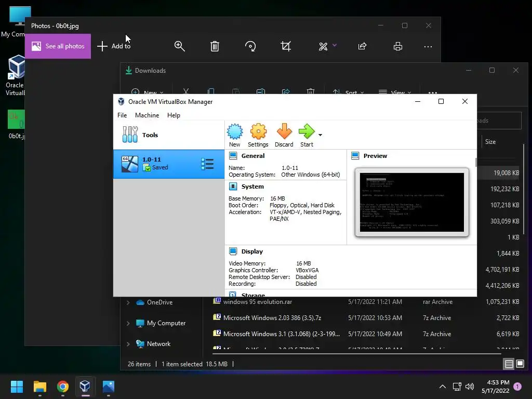The width and height of the screenshot is (532, 399).
Task: Click the Print icon in Photos
Action: point(397,46)
